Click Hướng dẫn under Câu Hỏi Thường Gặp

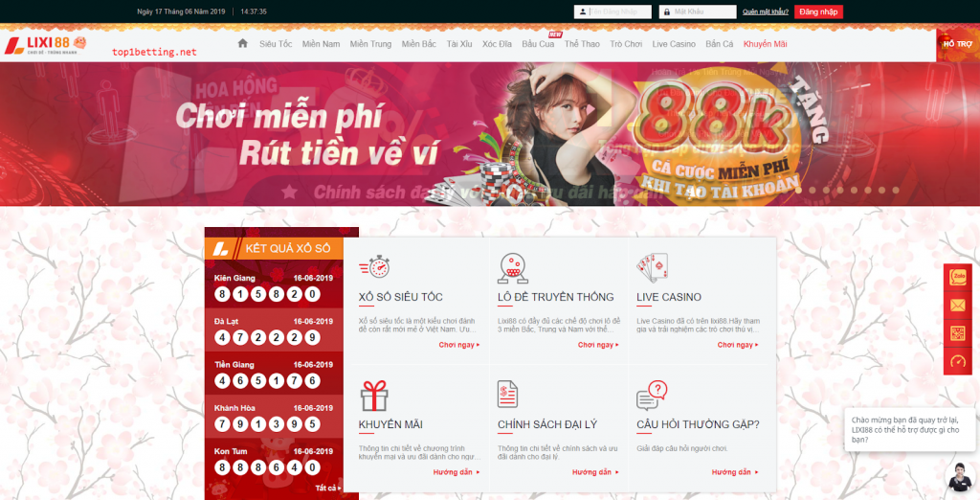[734, 472]
